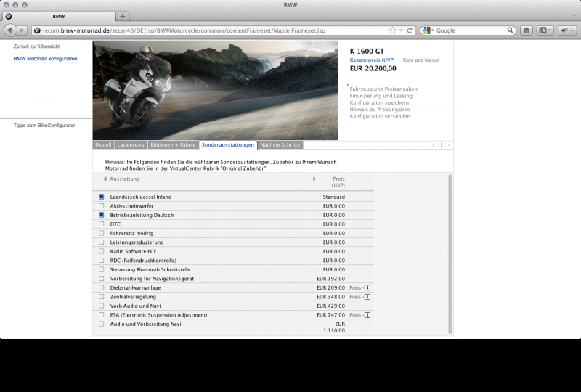
Task: Enable the DTC option
Action: click(x=102, y=224)
